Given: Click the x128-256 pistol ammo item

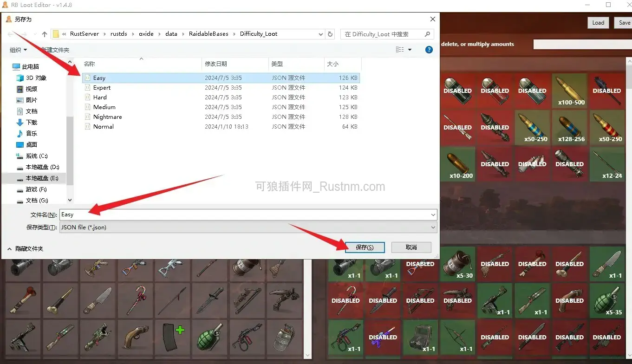Looking at the screenshot, I should (x=570, y=127).
